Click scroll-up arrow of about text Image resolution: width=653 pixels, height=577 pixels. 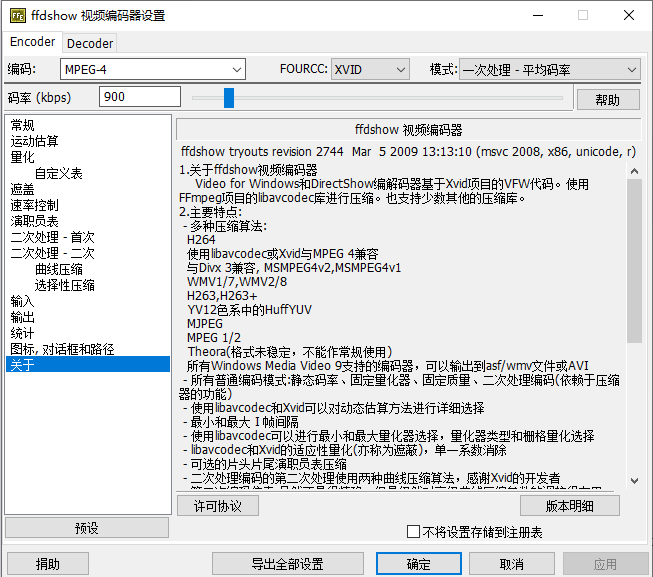click(634, 171)
